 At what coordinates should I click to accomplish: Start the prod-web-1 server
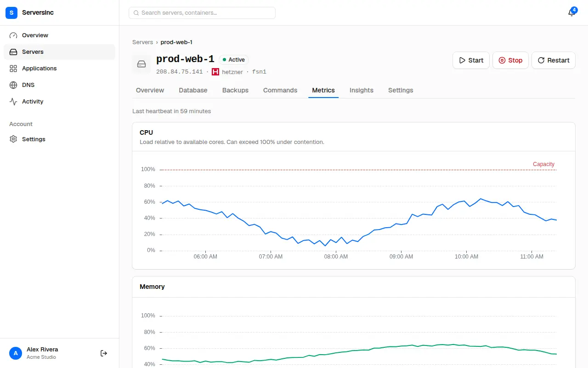[x=471, y=60]
